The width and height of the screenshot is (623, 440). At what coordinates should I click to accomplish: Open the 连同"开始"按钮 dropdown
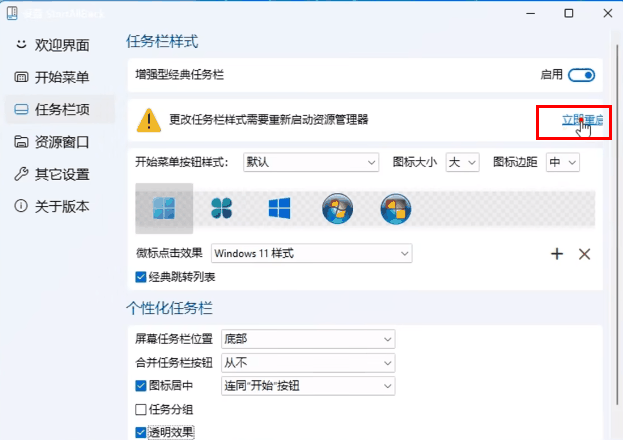pyautogui.click(x=308, y=386)
